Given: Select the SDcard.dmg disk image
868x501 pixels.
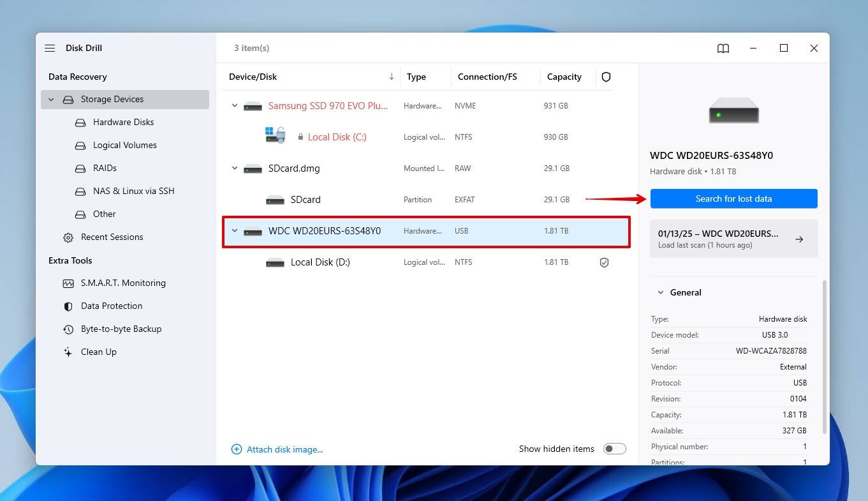Looking at the screenshot, I should click(294, 168).
